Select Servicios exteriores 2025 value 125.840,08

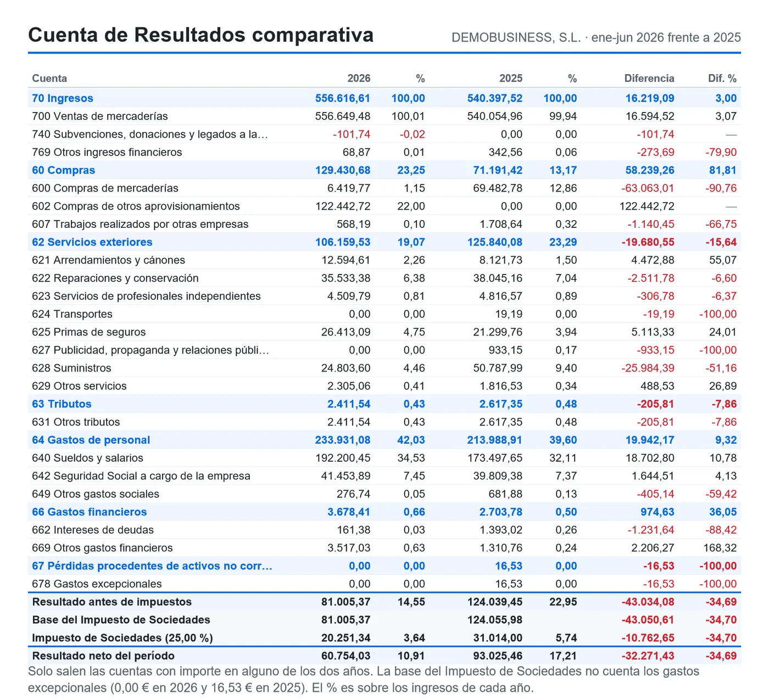495,242
